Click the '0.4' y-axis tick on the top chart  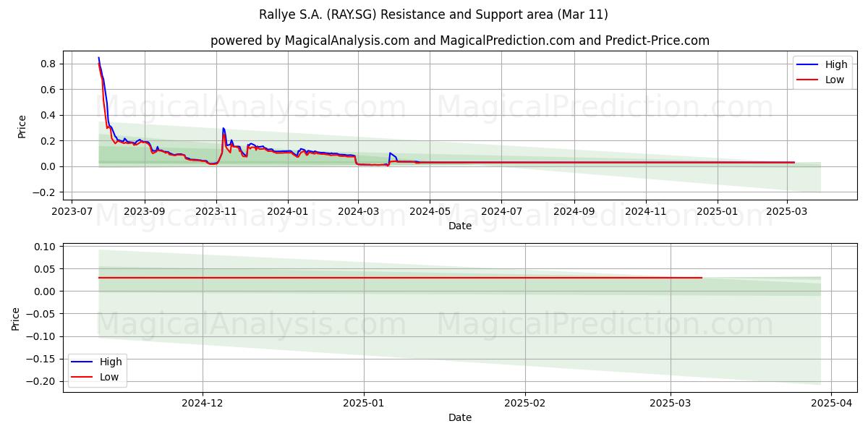click(48, 115)
